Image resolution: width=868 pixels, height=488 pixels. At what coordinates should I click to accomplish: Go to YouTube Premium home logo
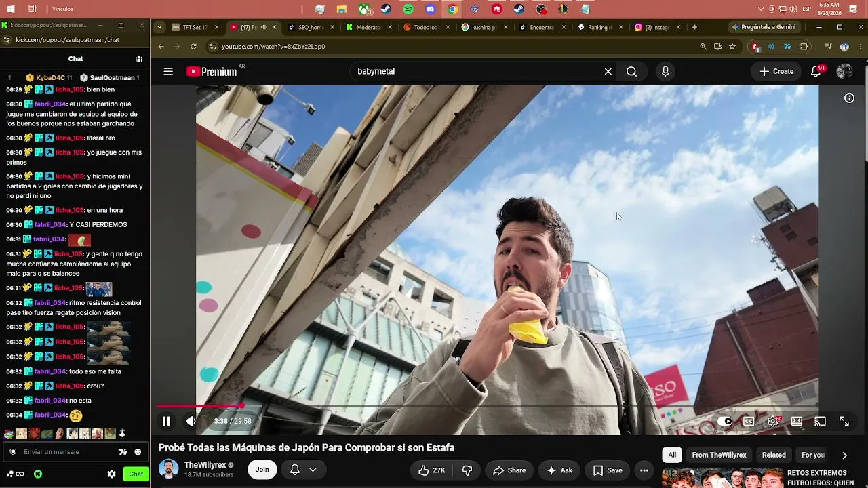coord(212,72)
